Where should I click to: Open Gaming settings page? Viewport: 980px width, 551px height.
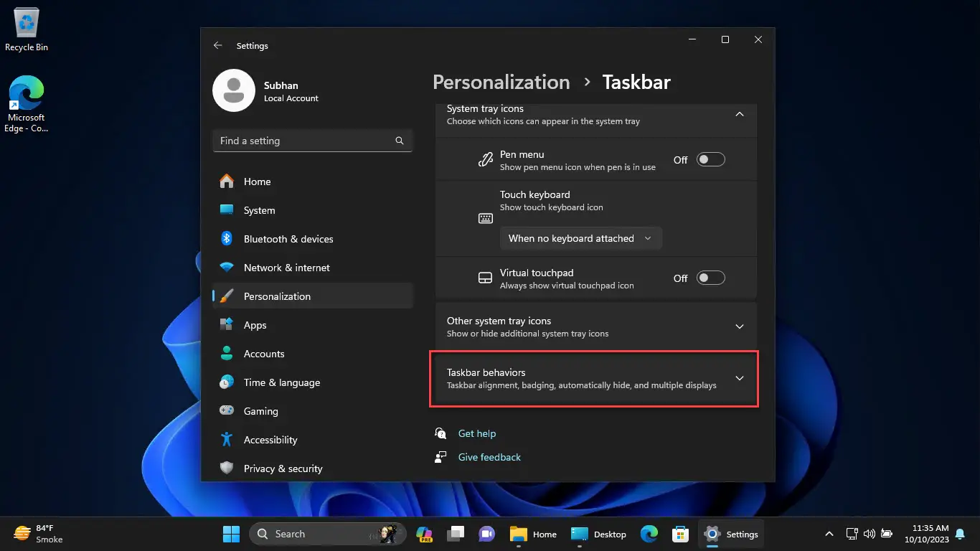click(x=313, y=411)
